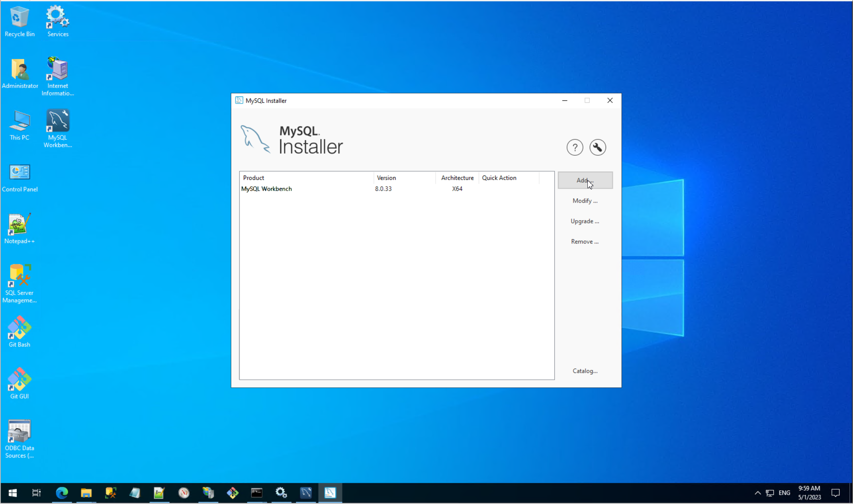Open SQL Server Management desktop shortcut

point(20,283)
